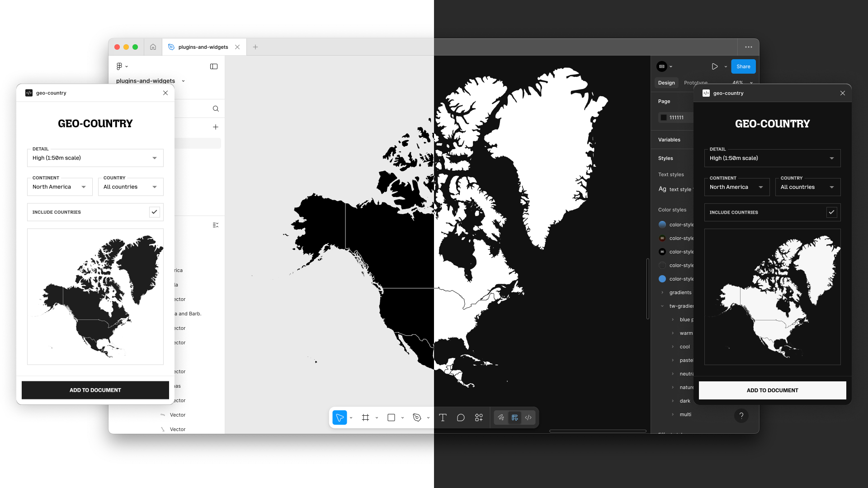The width and height of the screenshot is (868, 488).
Task: Expand the cool gradient subfolder
Action: [x=673, y=347]
